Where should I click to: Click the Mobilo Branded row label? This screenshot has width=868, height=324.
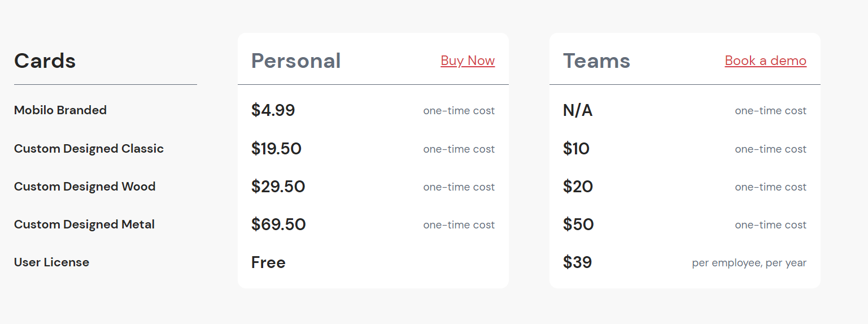click(60, 110)
